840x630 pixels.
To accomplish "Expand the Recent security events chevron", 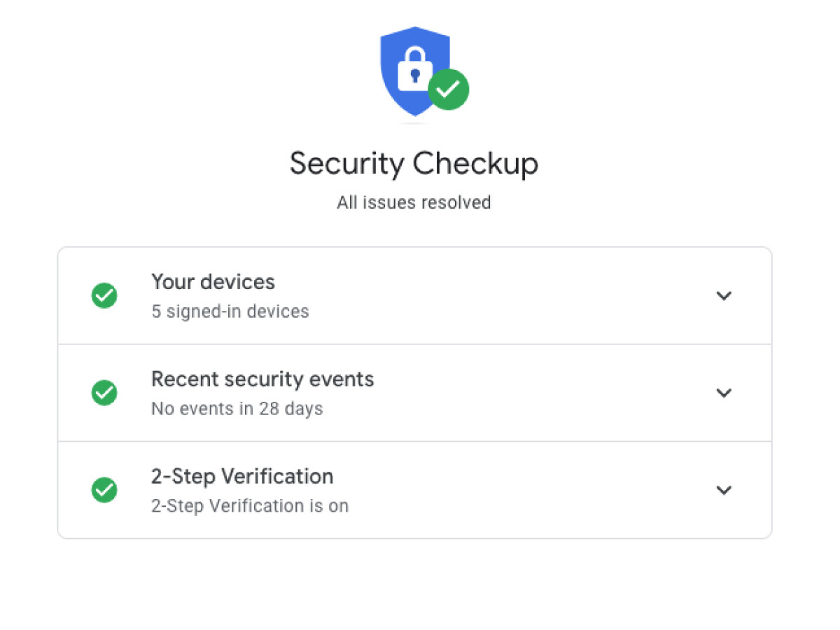I will (724, 393).
